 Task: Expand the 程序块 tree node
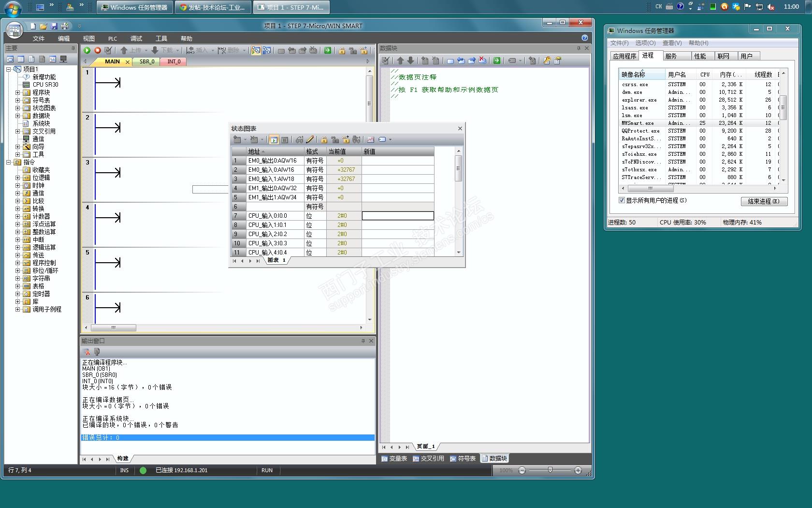18,92
